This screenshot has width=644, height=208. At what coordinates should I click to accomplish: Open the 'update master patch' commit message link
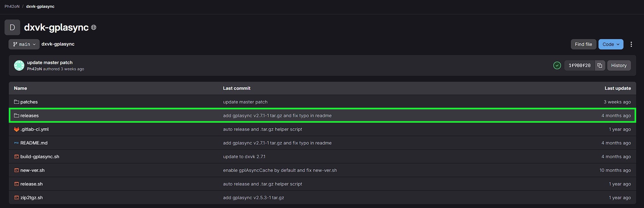(50, 62)
